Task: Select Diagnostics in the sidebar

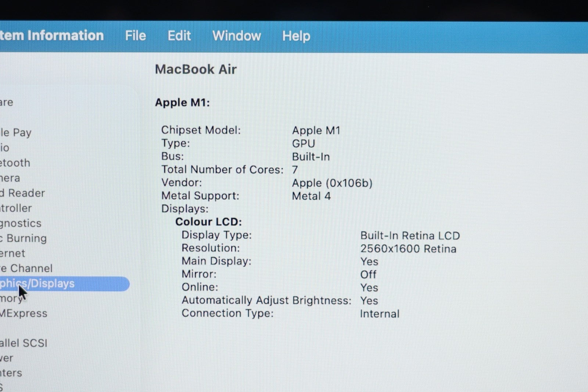Action: coord(21,223)
